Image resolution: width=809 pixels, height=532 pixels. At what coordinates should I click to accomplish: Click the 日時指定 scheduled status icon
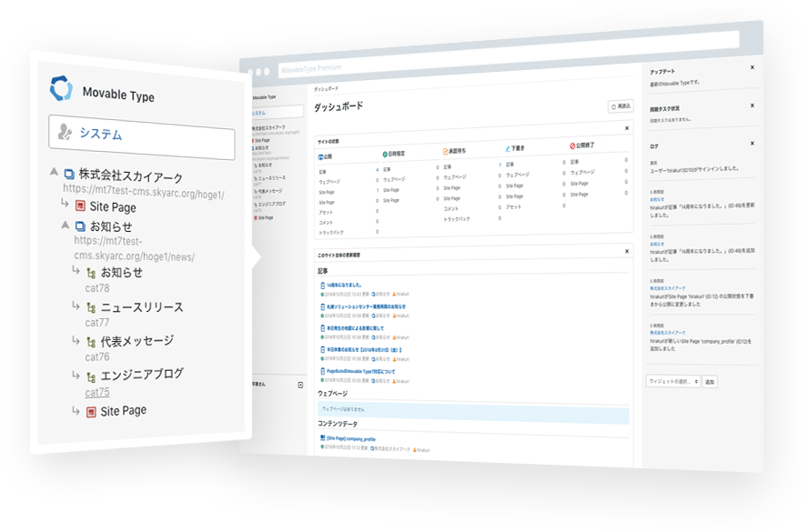(385, 154)
